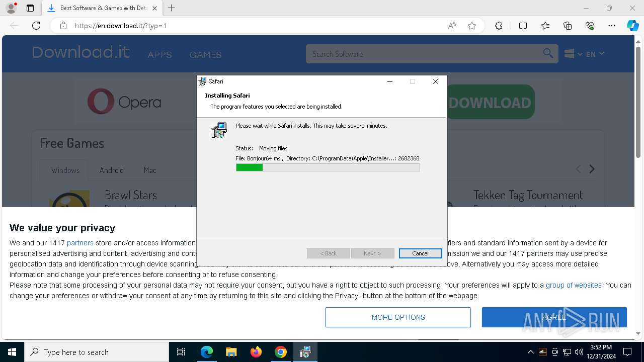The image size is (644, 362).
Task: Expand the EN language dropdown
Action: point(595,54)
